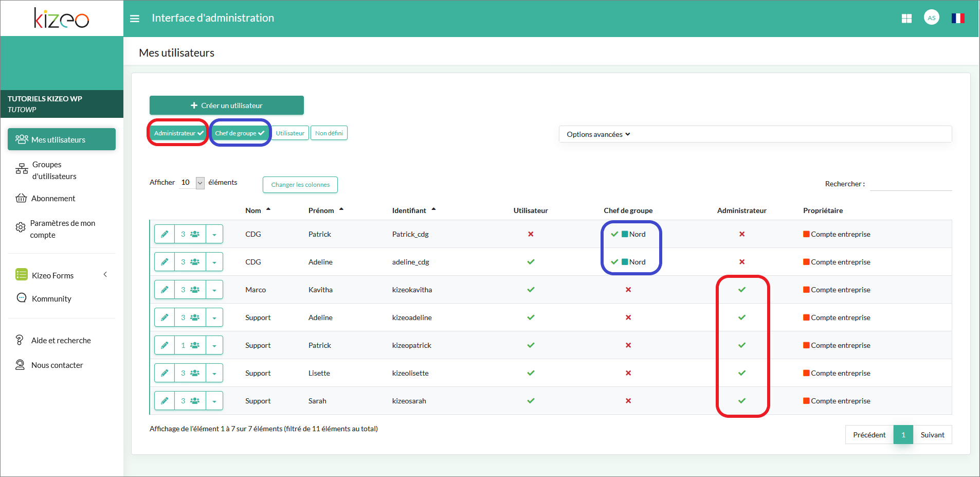Open groups button for adeline_cdg

point(190,262)
